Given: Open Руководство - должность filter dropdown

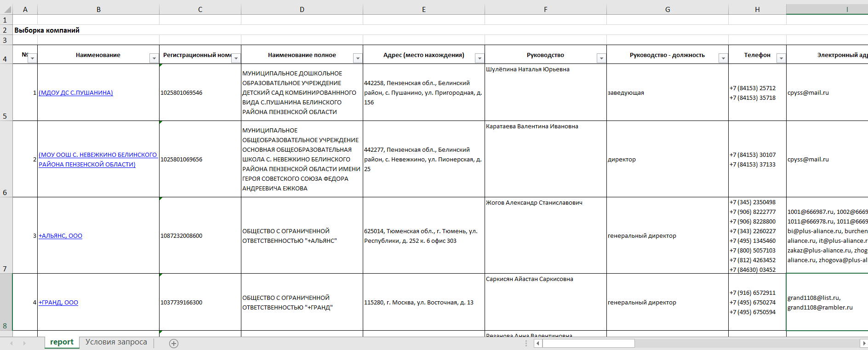Looking at the screenshot, I should (723, 58).
